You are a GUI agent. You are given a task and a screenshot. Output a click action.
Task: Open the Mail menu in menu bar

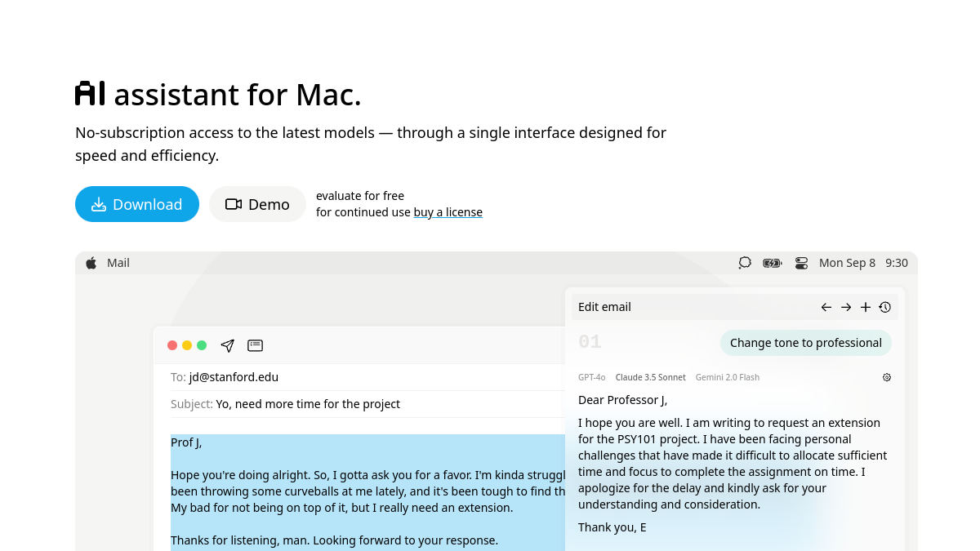click(118, 263)
